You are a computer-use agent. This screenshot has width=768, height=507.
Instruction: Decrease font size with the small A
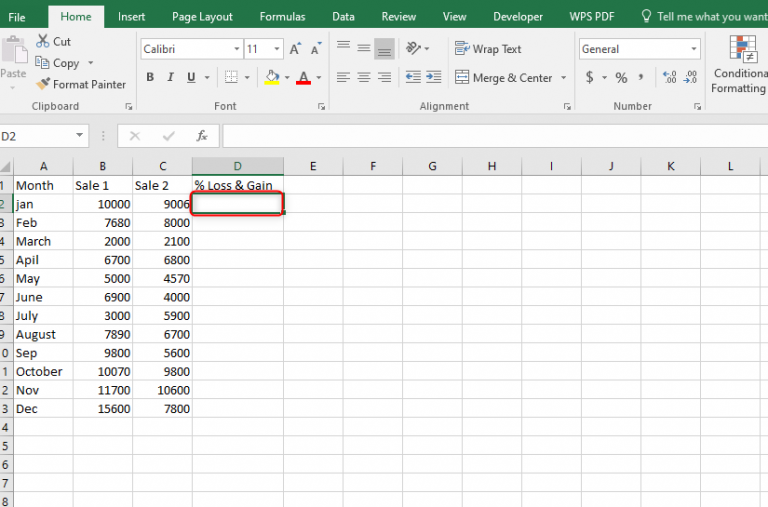[316, 49]
